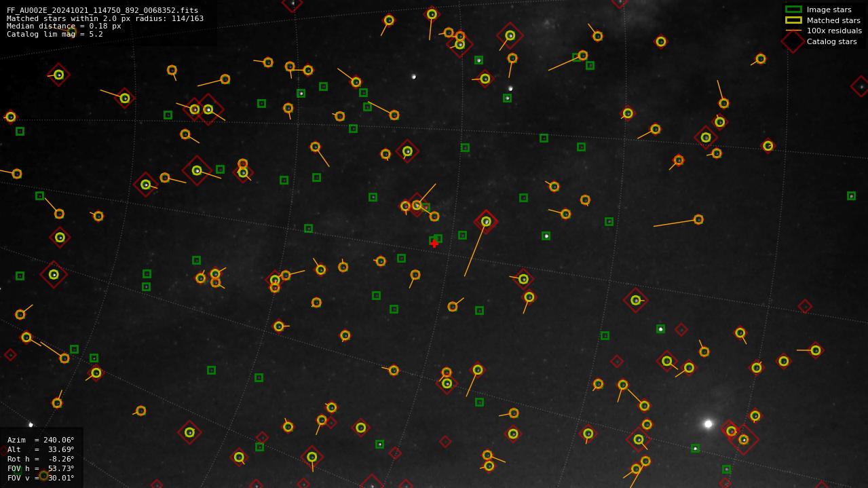
Task: Click the "Alt = 33.69°" readout
Action: point(41,449)
